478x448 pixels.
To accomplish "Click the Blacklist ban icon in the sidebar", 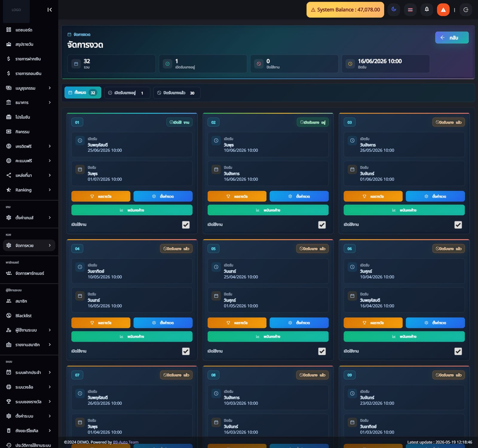I will click(9, 316).
